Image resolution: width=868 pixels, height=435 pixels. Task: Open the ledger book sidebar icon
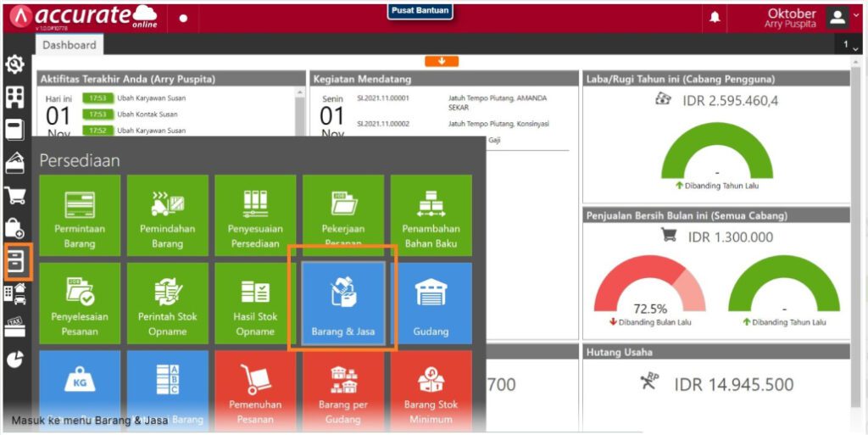tap(14, 130)
